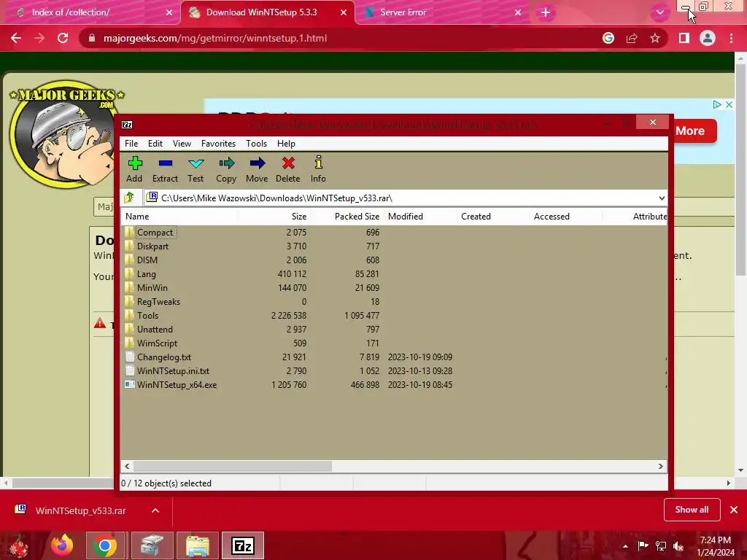
Task: Open the 7-Zip system menu icon in the title bar
Action: [127, 125]
